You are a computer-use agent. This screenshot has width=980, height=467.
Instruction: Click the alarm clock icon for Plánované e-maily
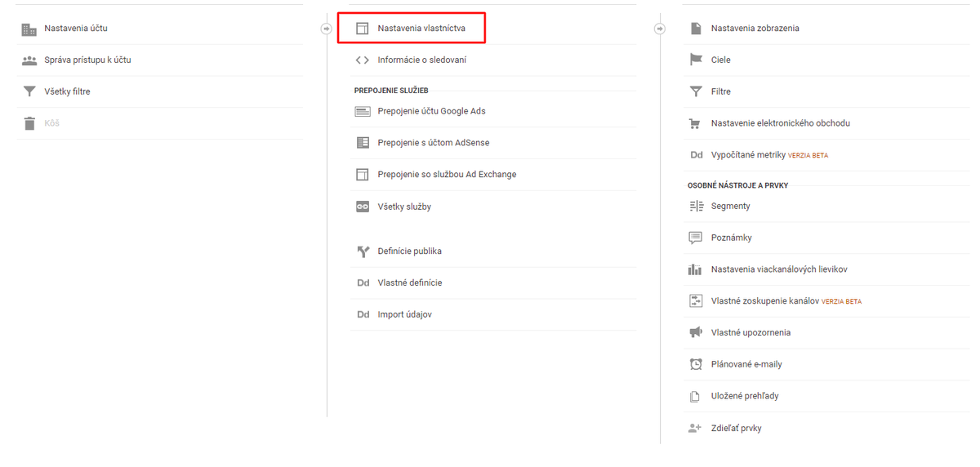coord(696,364)
